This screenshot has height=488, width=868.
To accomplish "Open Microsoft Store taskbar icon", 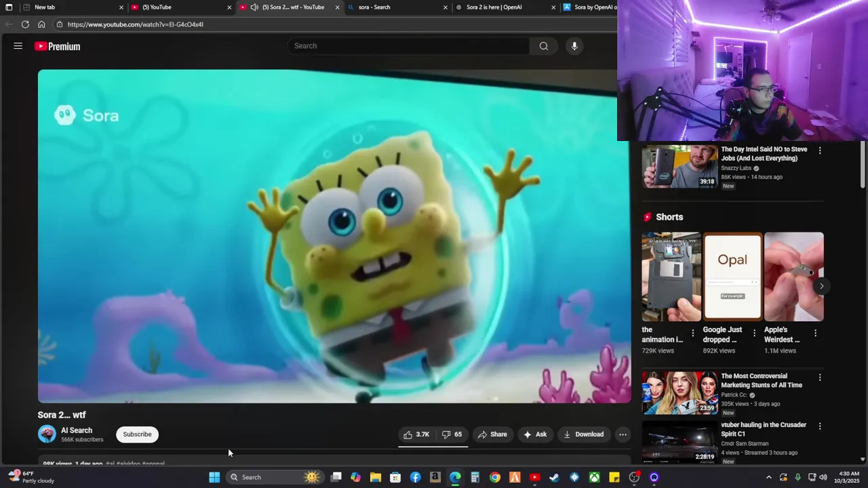I will 395,477.
